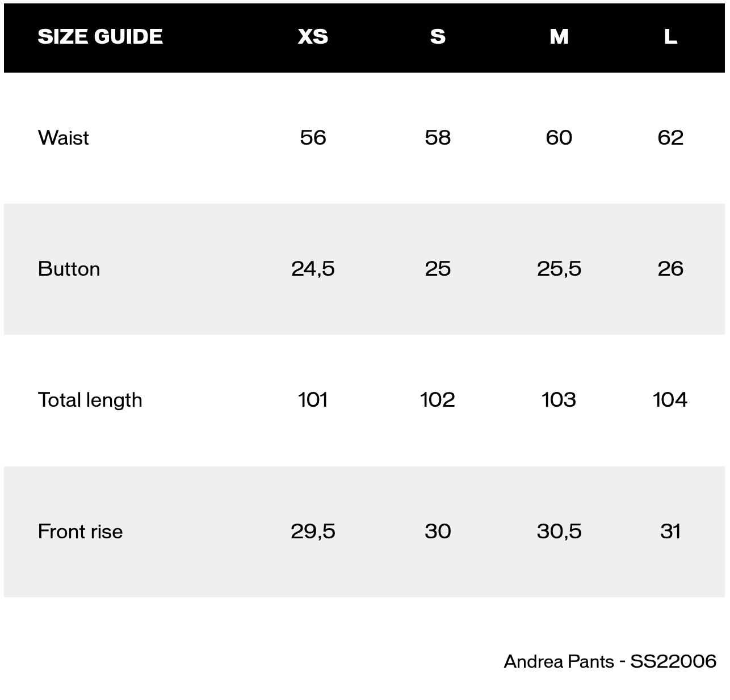Click the Front rise row label
The image size is (730, 700).
pyautogui.click(x=80, y=532)
